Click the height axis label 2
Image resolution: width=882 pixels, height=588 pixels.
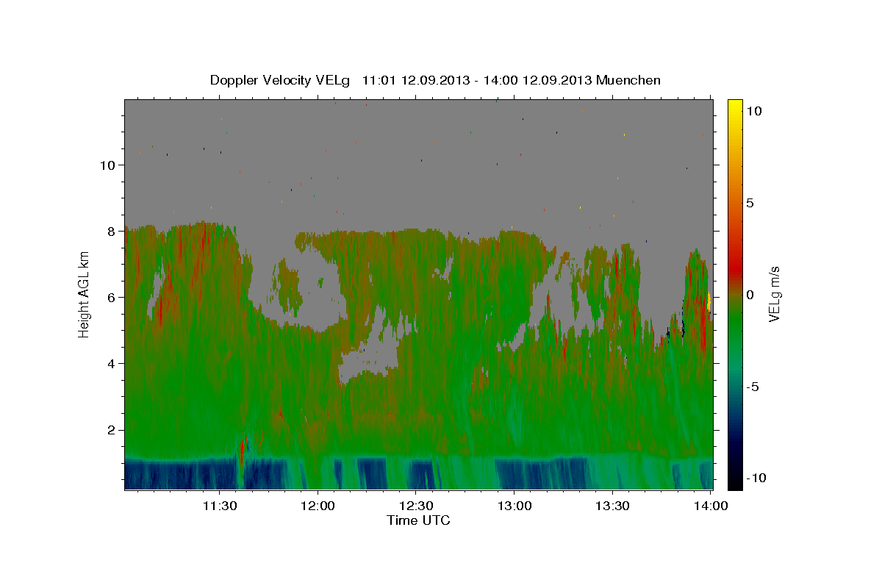click(110, 430)
